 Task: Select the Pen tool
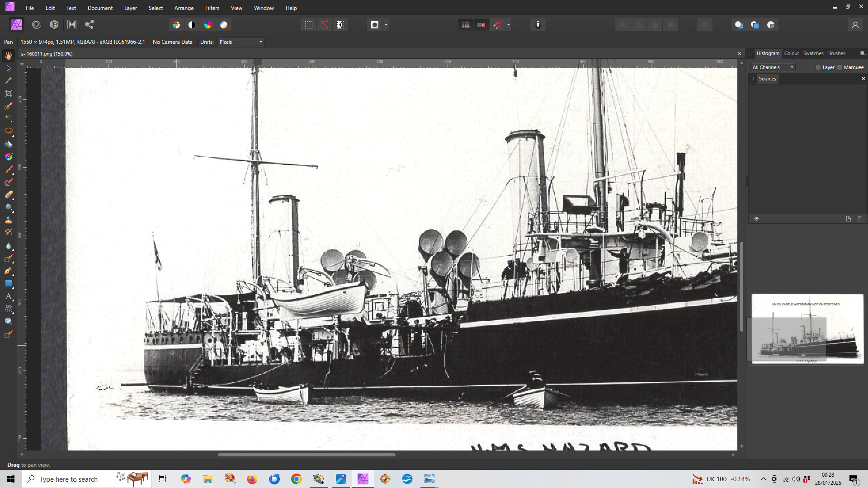click(x=9, y=271)
